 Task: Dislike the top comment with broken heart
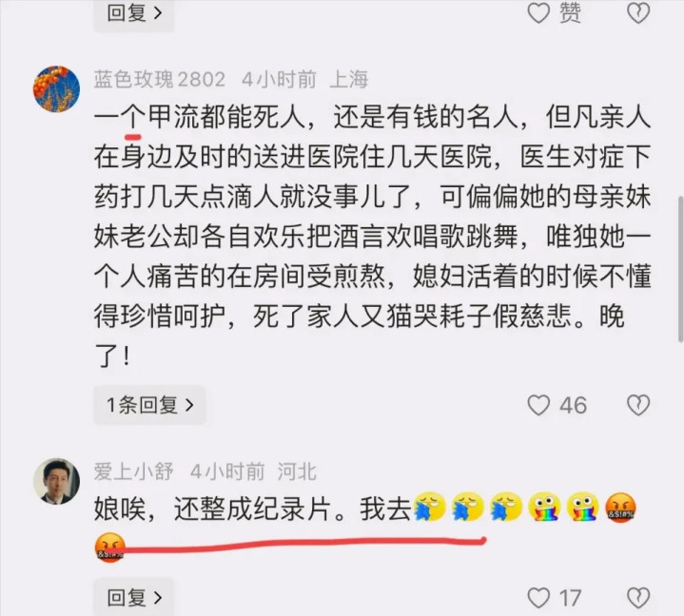click(638, 13)
